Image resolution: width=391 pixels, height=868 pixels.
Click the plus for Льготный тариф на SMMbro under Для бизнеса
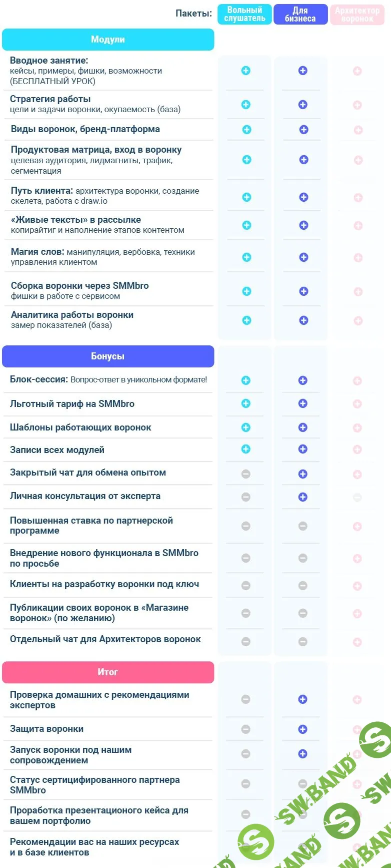click(x=302, y=403)
